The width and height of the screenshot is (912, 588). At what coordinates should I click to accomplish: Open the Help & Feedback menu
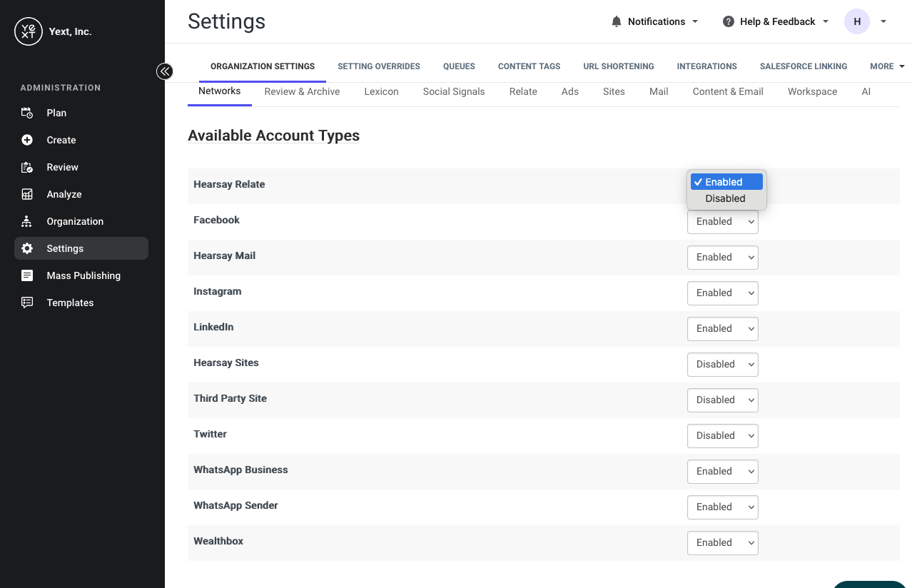pos(776,21)
